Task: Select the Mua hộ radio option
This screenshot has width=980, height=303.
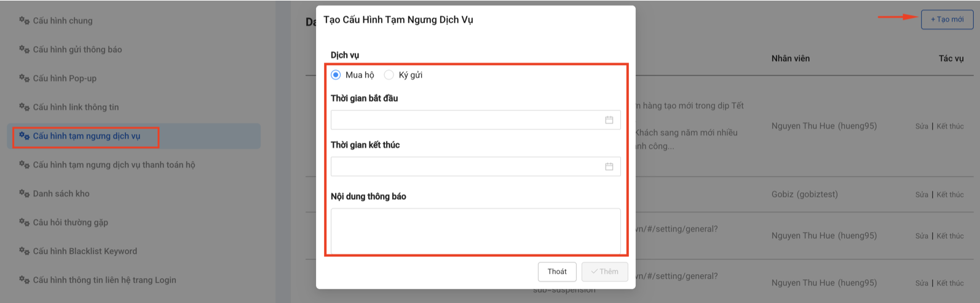Action: tap(336, 75)
